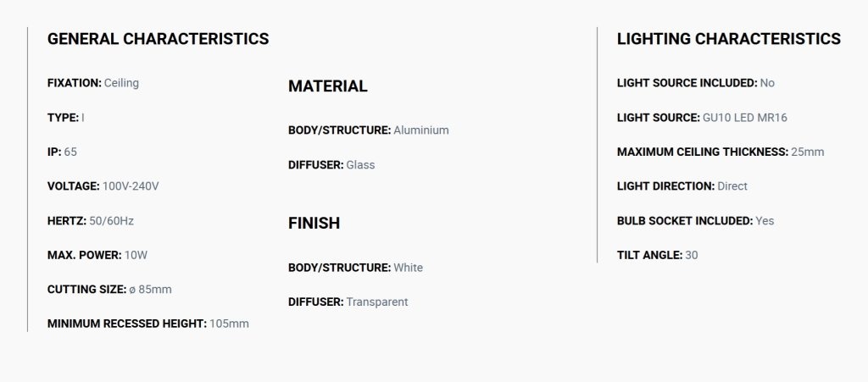This screenshot has height=382, width=868.
Task: Click the General Characteristics heading
Action: pyautogui.click(x=158, y=39)
